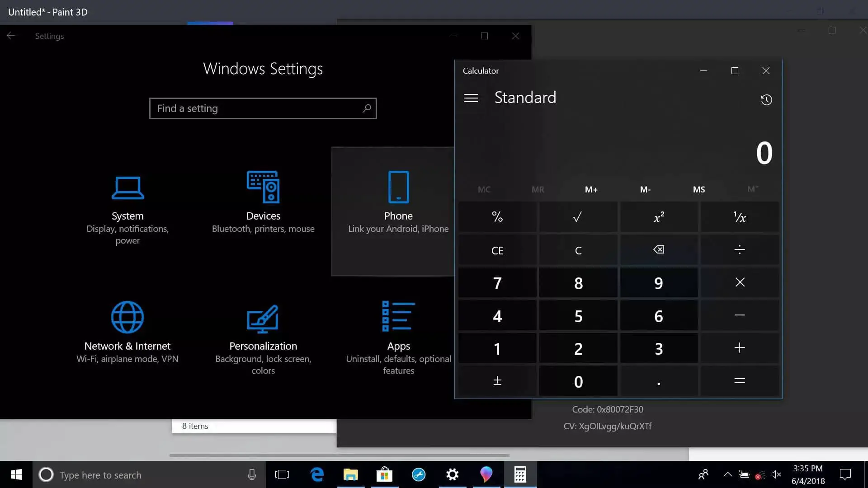Viewport: 868px width, 488px height.
Task: Click the 9 digit key in Calculator
Action: 659,282
